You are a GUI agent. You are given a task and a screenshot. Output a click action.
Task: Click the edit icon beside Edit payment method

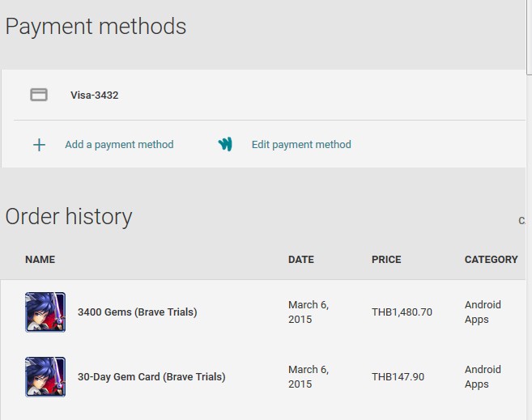click(225, 145)
